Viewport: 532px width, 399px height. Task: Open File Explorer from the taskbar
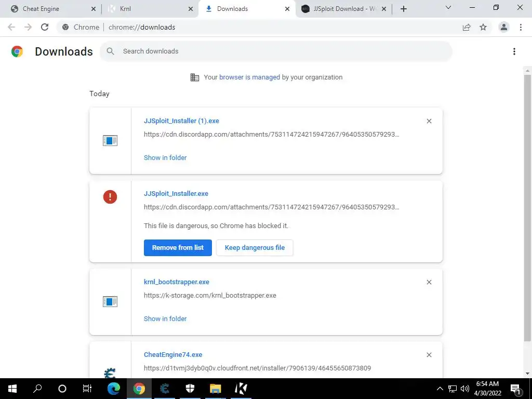[216, 389]
